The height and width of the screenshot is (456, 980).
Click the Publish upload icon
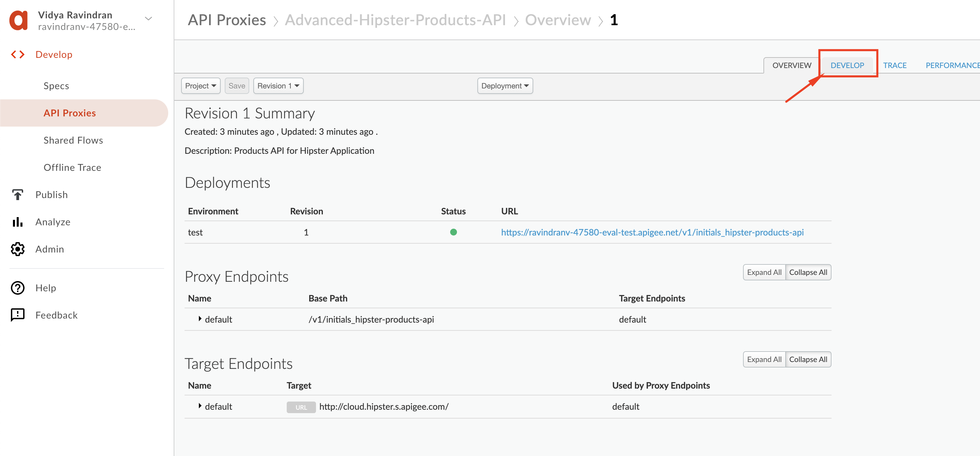tap(17, 195)
